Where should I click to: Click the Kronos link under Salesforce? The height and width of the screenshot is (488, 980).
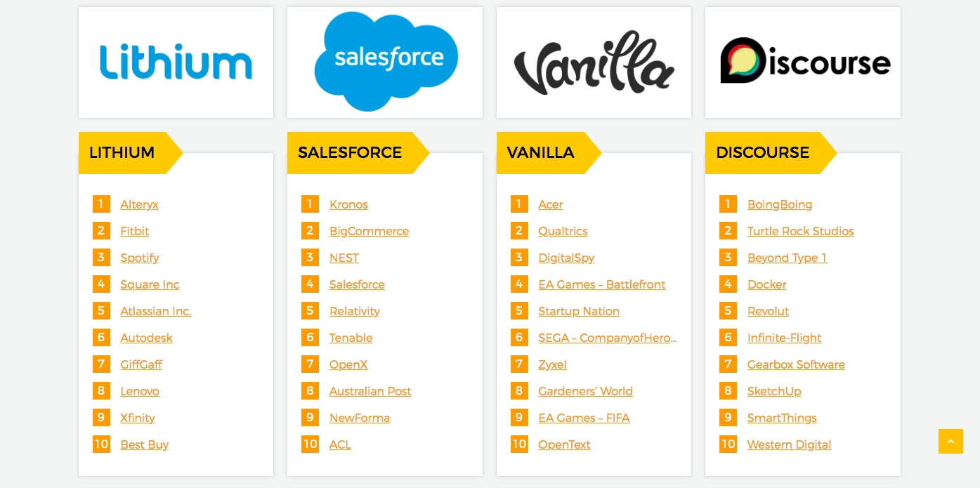click(348, 204)
